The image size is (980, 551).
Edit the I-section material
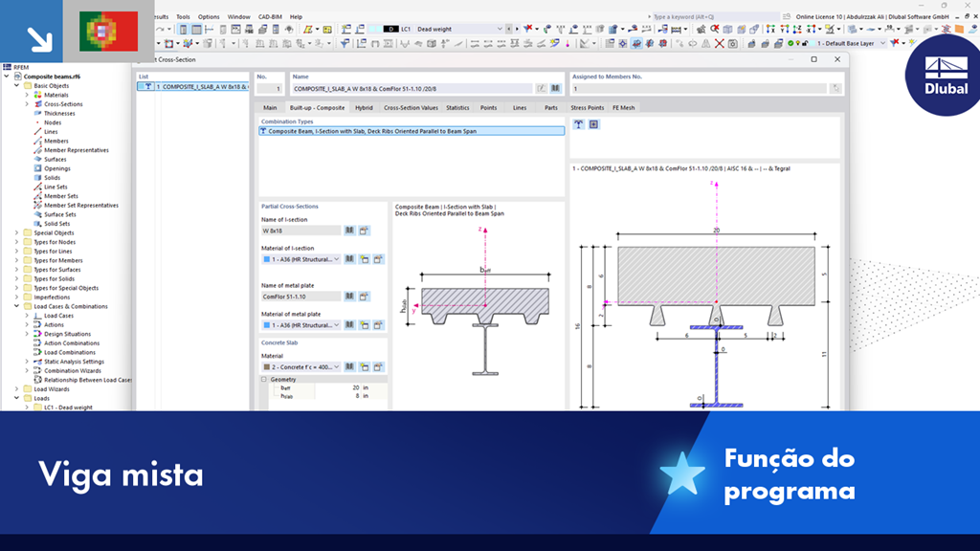378,259
